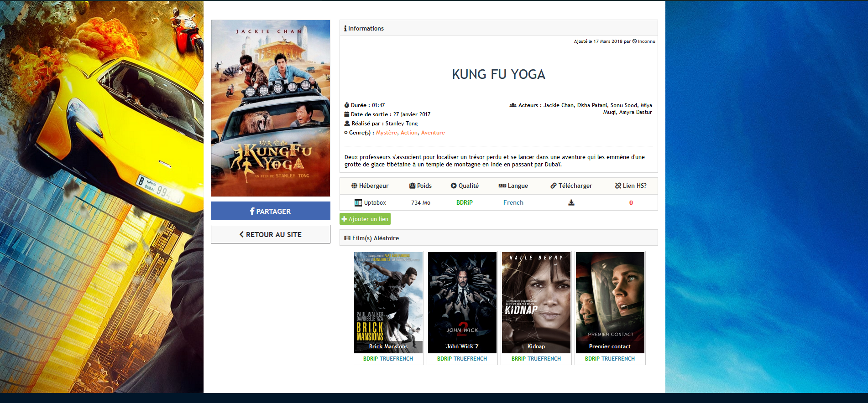Click the calendar icon beside Date de sortie
Viewport: 868px width, 403px height.
(x=347, y=114)
